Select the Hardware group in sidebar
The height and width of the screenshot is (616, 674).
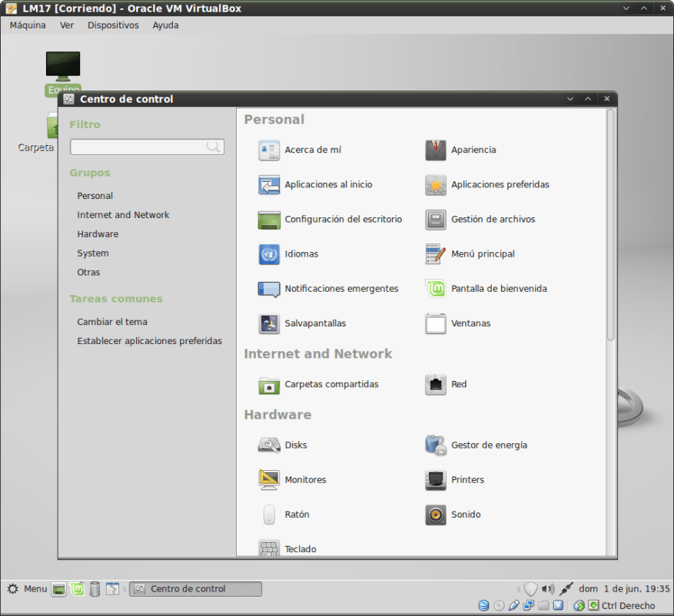click(x=98, y=234)
